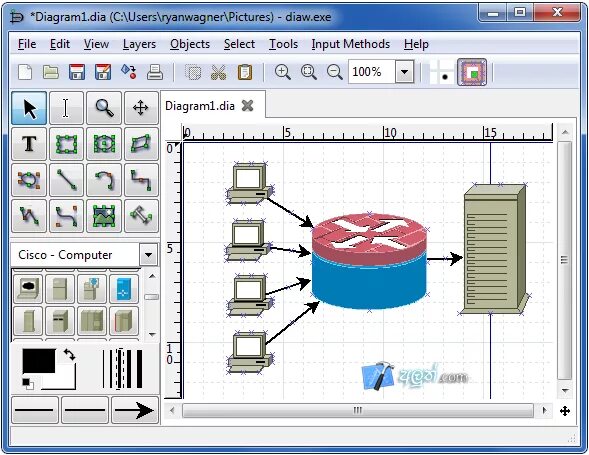Screen dimensions: 589x455
Task: Choose a line width from the thickness selector
Action: coord(122,369)
